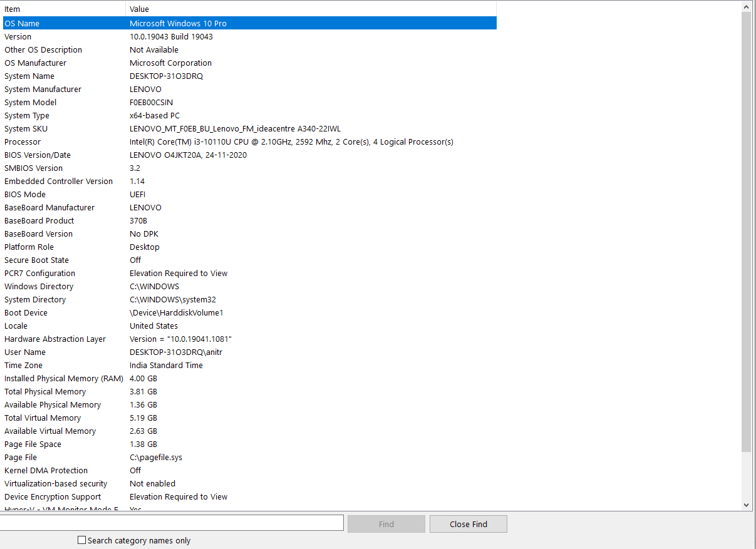Click the value 10.0.19043 Build 19043

[171, 36]
